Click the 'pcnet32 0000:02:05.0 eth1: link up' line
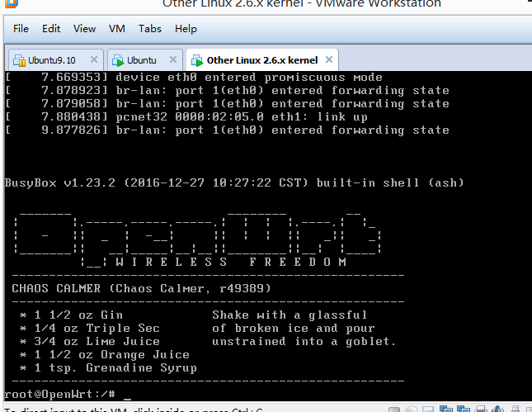Screen dimensions: 532x412 pos(186,117)
